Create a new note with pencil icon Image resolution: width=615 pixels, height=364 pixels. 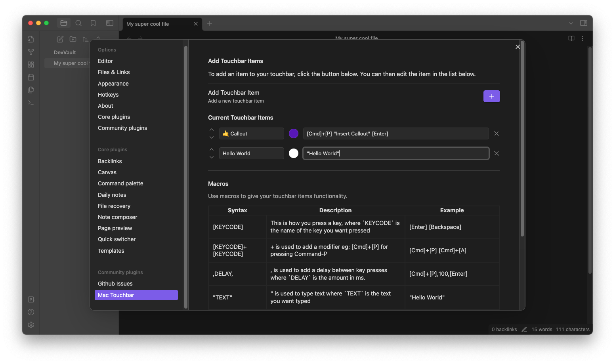tap(60, 39)
